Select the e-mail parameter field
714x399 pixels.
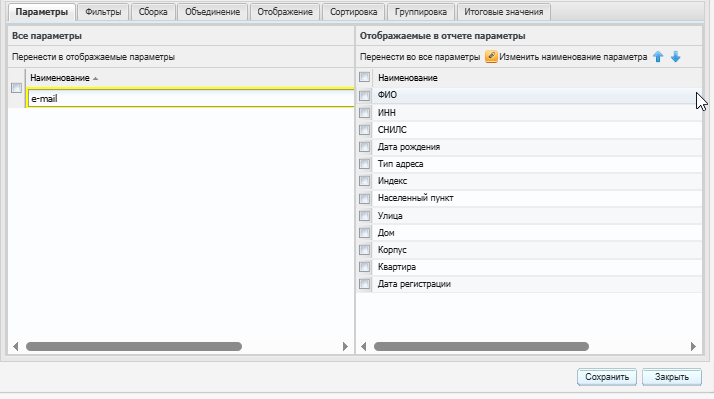(x=191, y=98)
